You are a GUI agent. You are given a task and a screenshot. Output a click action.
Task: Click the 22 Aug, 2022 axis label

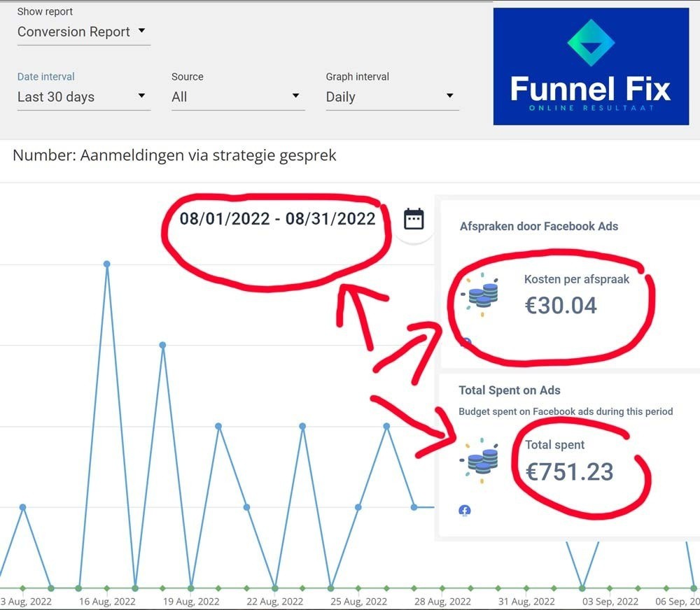274,602
